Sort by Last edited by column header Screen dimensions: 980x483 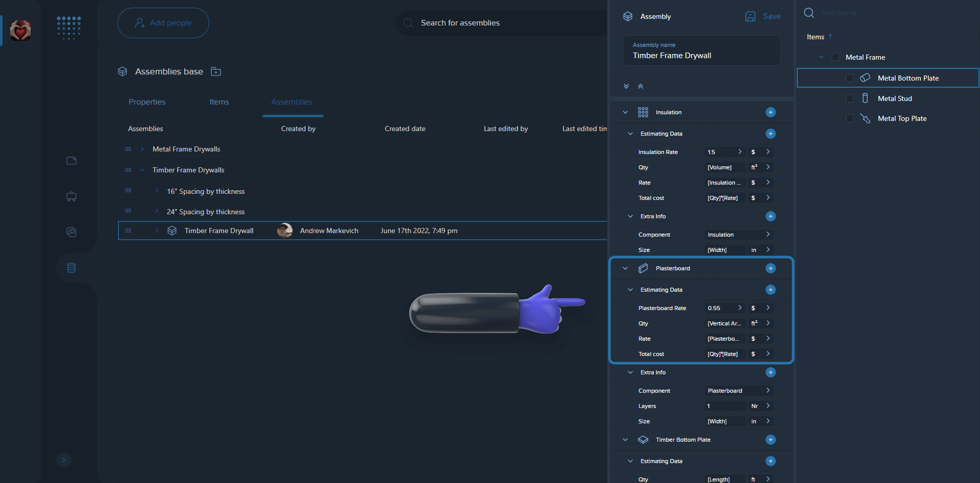point(506,129)
